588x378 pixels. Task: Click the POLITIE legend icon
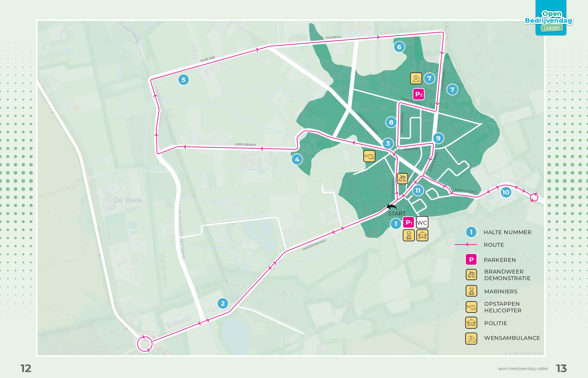(x=471, y=323)
